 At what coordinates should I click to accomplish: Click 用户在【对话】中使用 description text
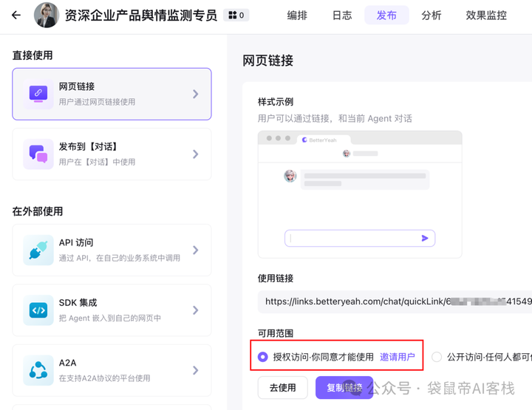pos(97,162)
